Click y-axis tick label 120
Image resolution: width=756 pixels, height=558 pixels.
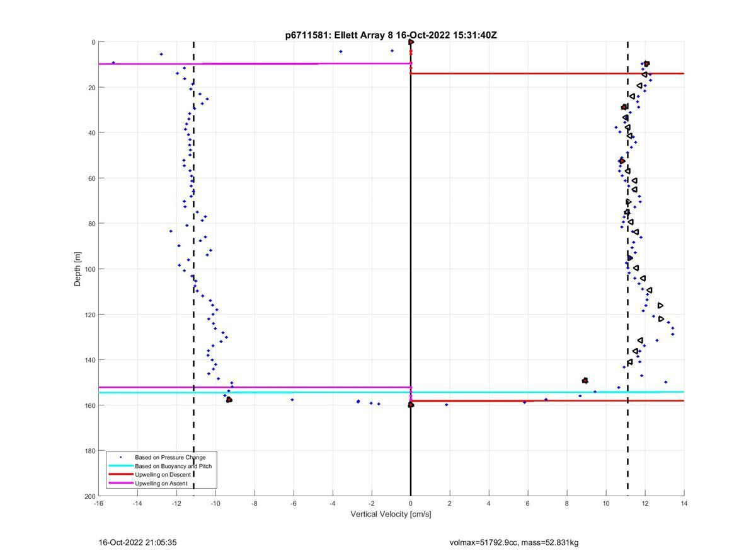coord(90,315)
